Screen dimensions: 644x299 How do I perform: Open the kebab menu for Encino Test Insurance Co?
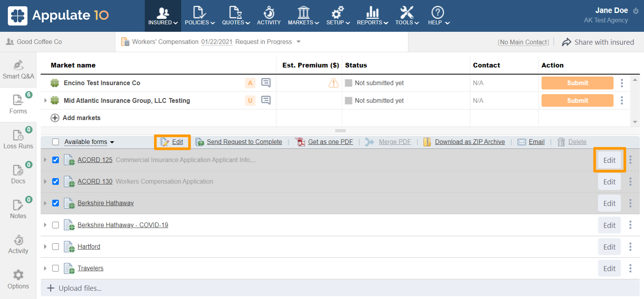click(622, 83)
